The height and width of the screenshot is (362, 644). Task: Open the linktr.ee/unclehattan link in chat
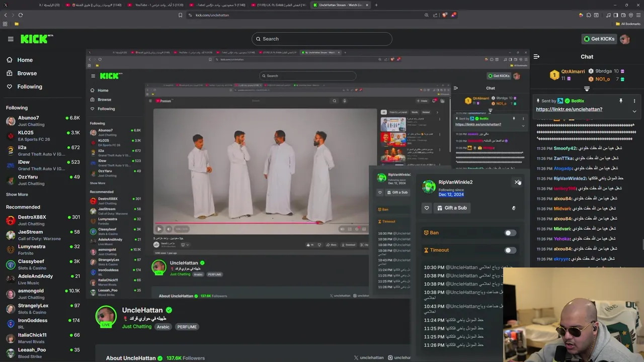click(569, 109)
